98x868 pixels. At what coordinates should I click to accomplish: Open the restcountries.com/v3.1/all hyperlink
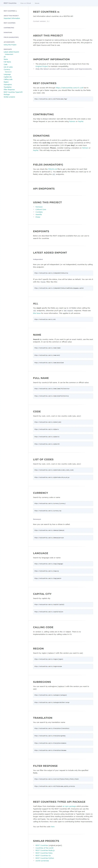click(x=69, y=88)
